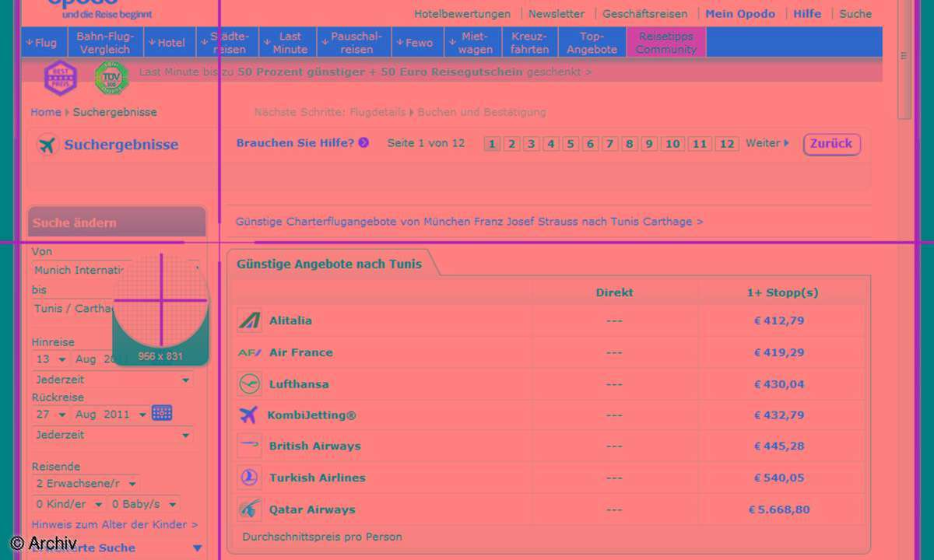Click the Suchergebnisse airplane icon
This screenshot has width=934, height=560.
point(47,145)
